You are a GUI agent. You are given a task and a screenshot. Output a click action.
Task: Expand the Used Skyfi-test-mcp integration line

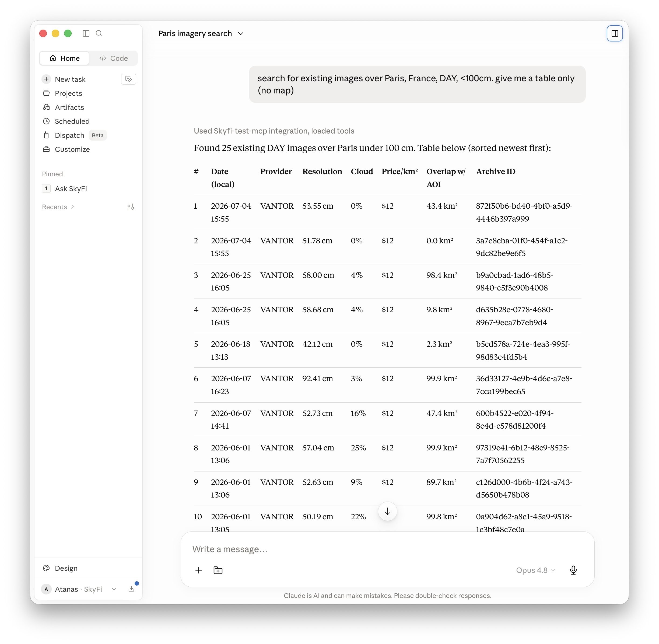(x=274, y=131)
